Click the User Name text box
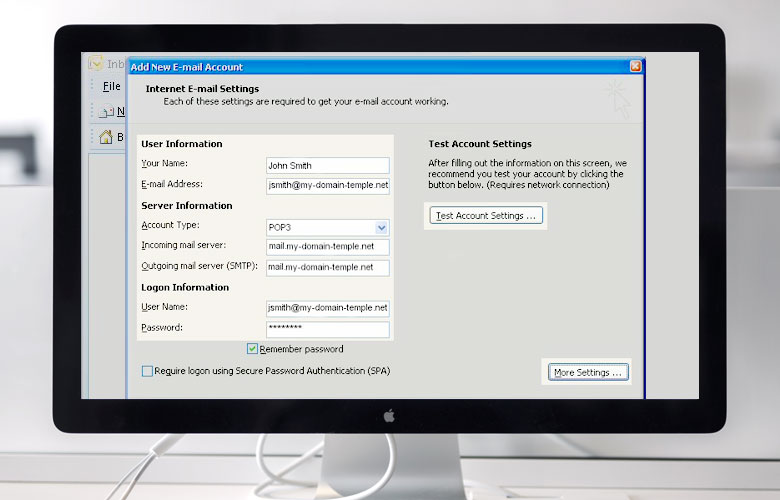The image size is (780, 500). click(327, 309)
